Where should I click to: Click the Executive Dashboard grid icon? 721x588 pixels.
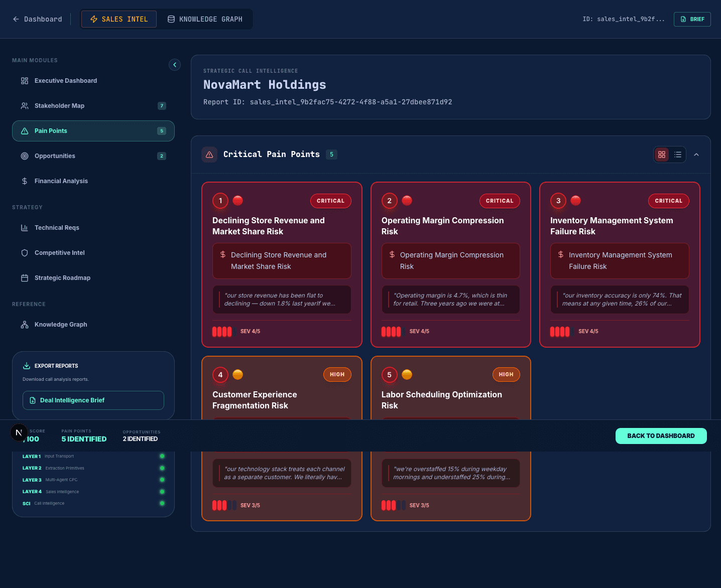click(x=25, y=81)
